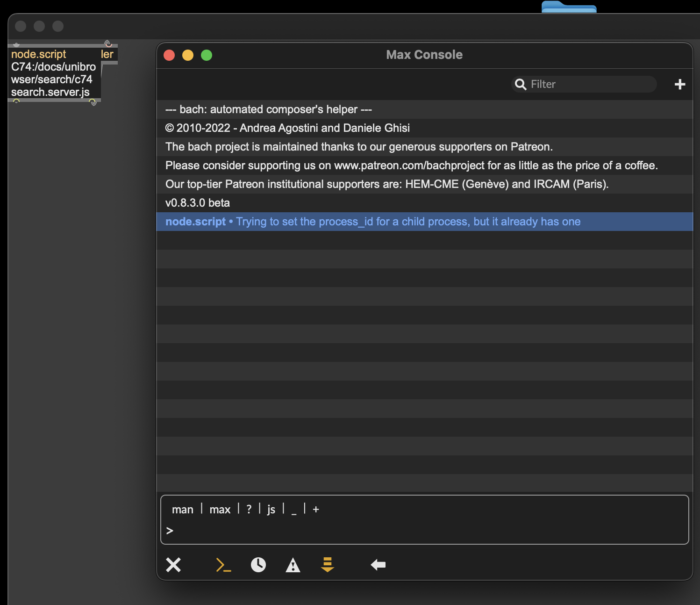This screenshot has width=700, height=605.
Task: Click inside the Filter search field
Action: click(x=584, y=84)
